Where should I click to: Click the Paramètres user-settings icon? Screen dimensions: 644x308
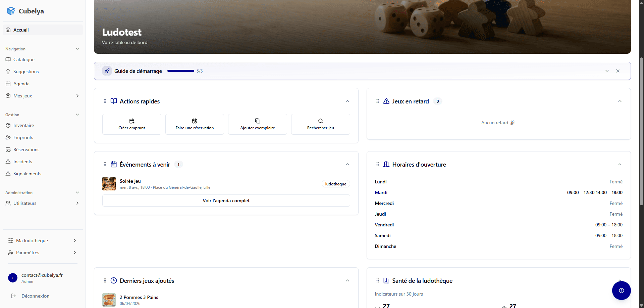(x=11, y=253)
